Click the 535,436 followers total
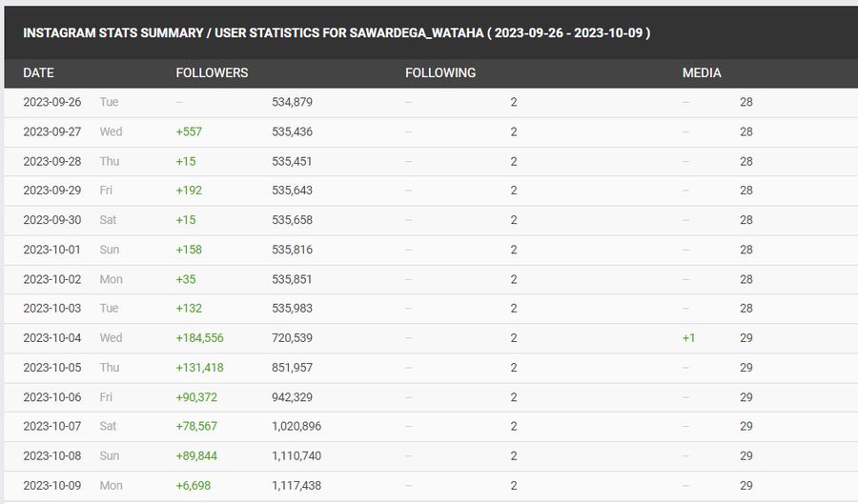This screenshot has width=858, height=504. [x=293, y=131]
